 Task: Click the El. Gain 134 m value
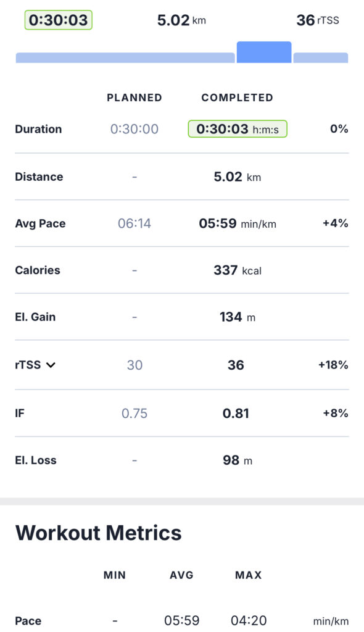(x=238, y=317)
